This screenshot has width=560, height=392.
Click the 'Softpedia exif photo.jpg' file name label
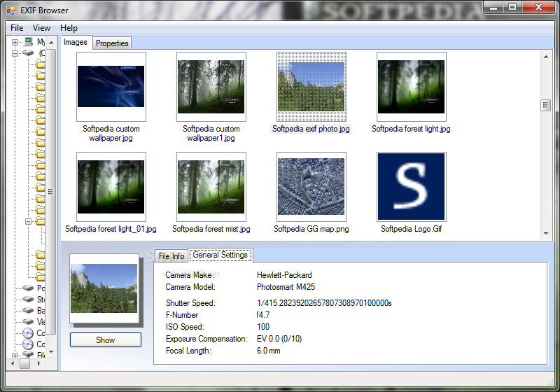[x=311, y=129]
